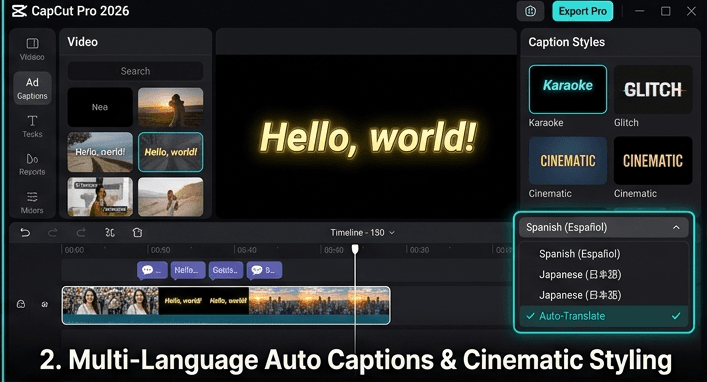This screenshot has height=382, width=707.
Task: Choose the Glitch caption style
Action: [653, 89]
